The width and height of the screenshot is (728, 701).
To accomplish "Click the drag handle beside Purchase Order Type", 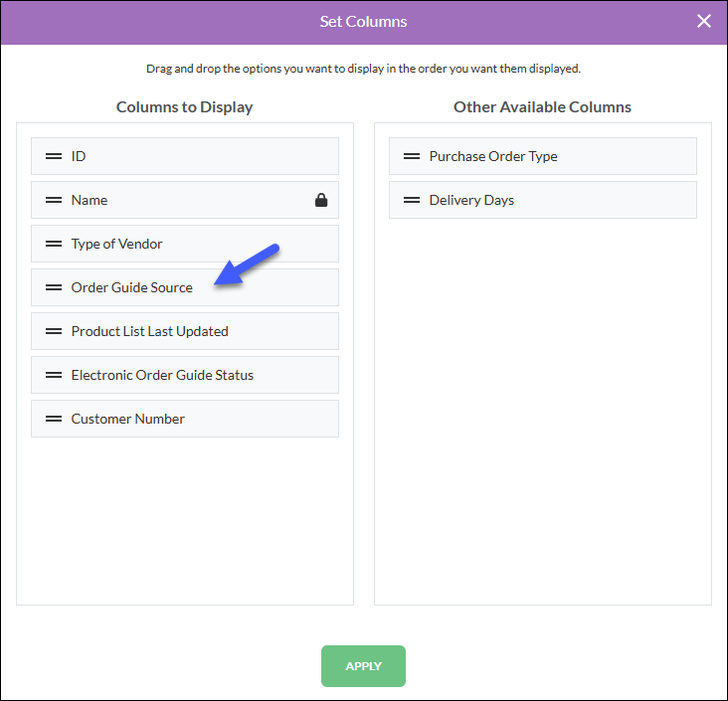I will click(412, 156).
